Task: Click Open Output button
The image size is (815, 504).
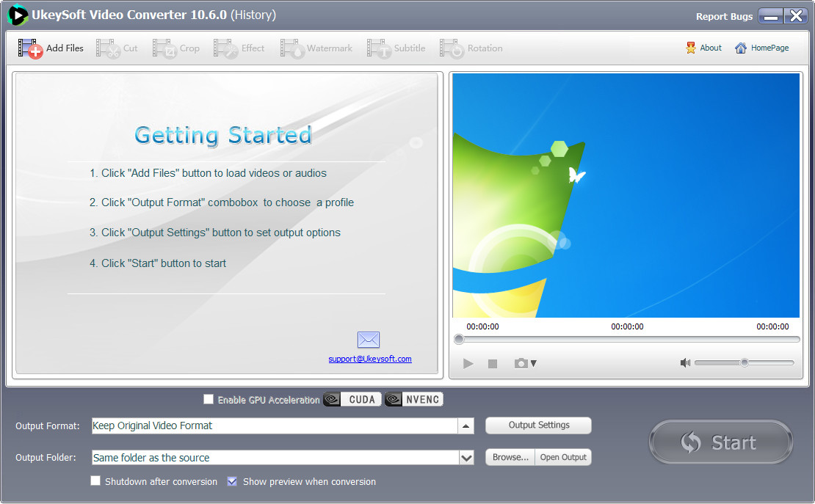Action: 563,457
